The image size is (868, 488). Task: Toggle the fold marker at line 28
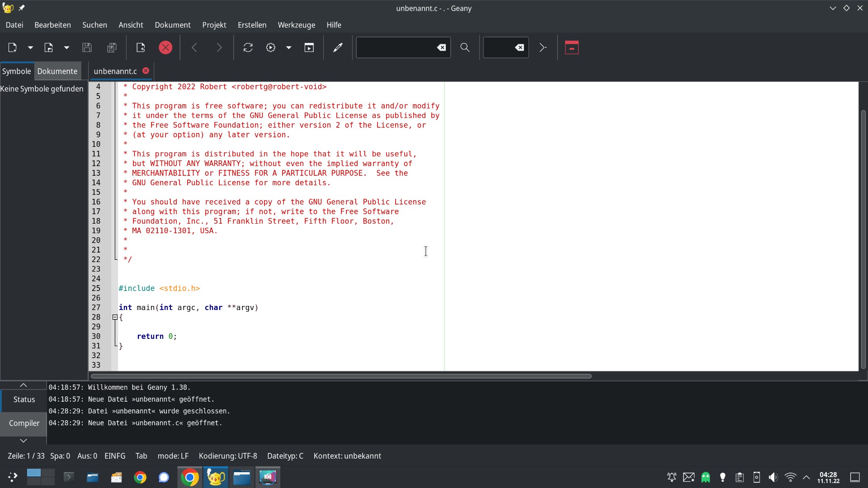click(115, 317)
